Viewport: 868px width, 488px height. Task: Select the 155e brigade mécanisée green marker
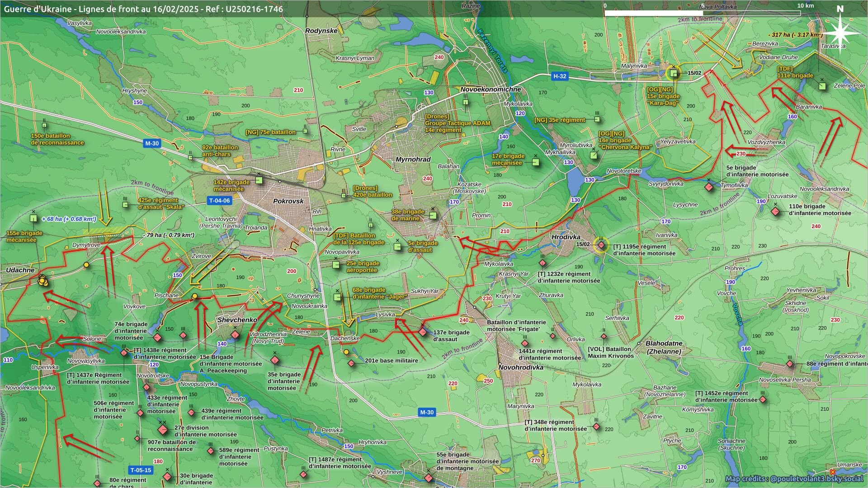click(x=33, y=219)
